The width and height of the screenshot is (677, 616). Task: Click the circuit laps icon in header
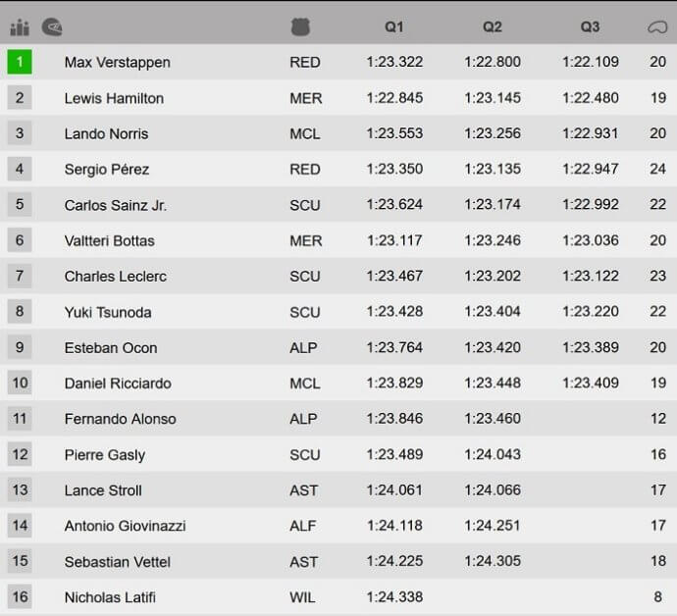(657, 27)
